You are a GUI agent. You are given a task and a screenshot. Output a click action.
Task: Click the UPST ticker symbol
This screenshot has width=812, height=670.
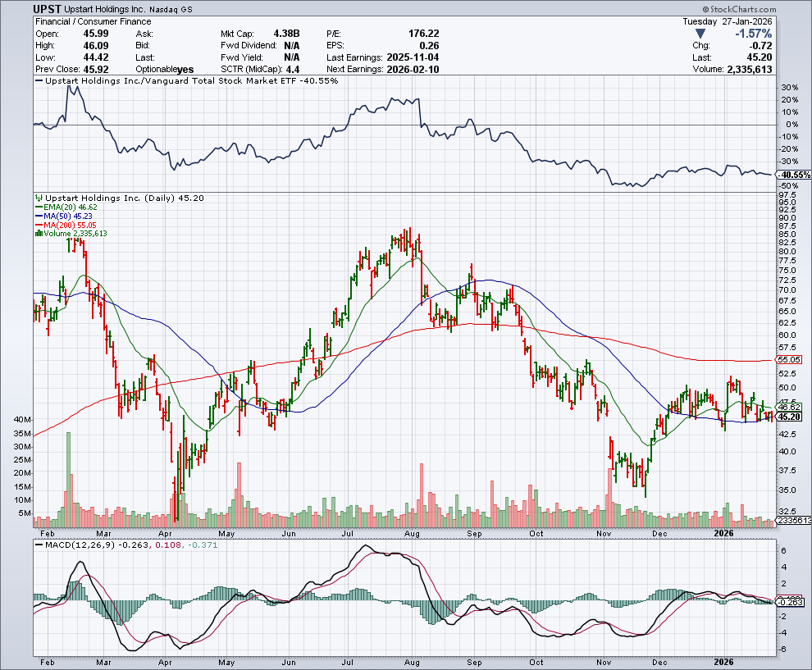[x=47, y=9]
